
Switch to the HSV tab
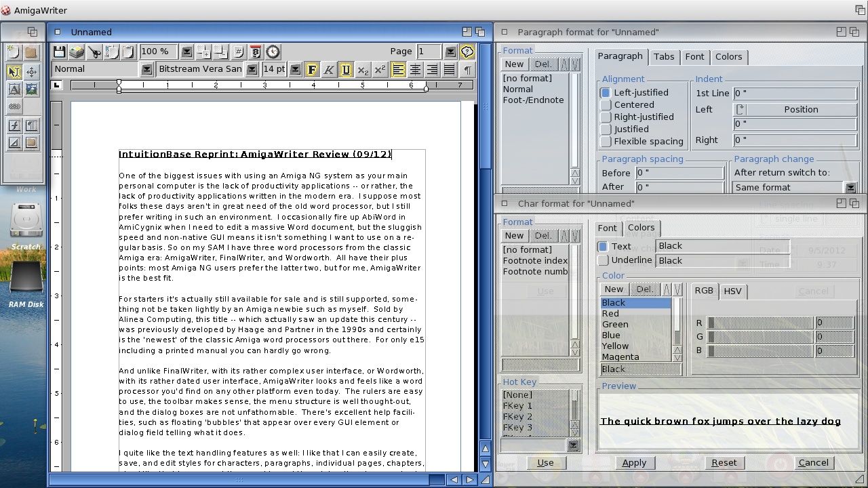click(733, 291)
